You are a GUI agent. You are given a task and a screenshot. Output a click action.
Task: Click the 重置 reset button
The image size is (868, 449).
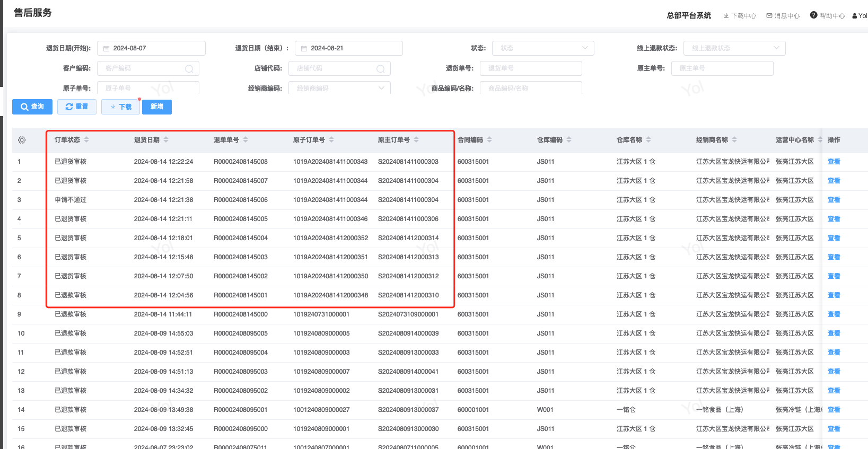click(x=77, y=107)
